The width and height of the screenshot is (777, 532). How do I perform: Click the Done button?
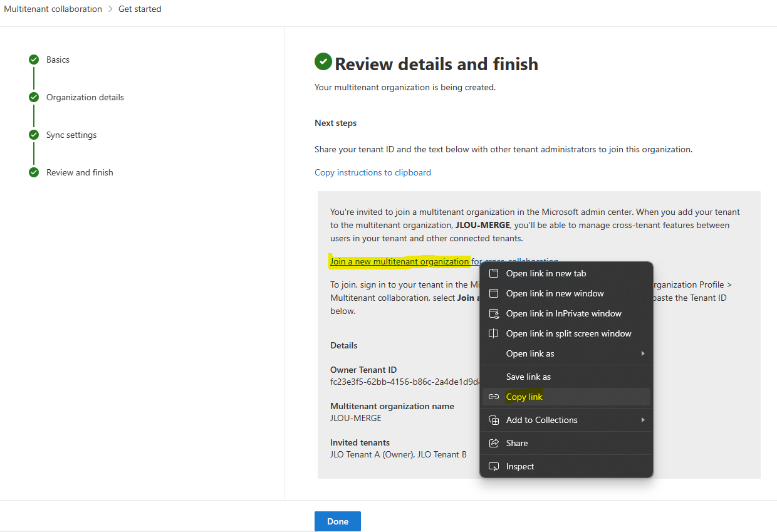pos(338,521)
